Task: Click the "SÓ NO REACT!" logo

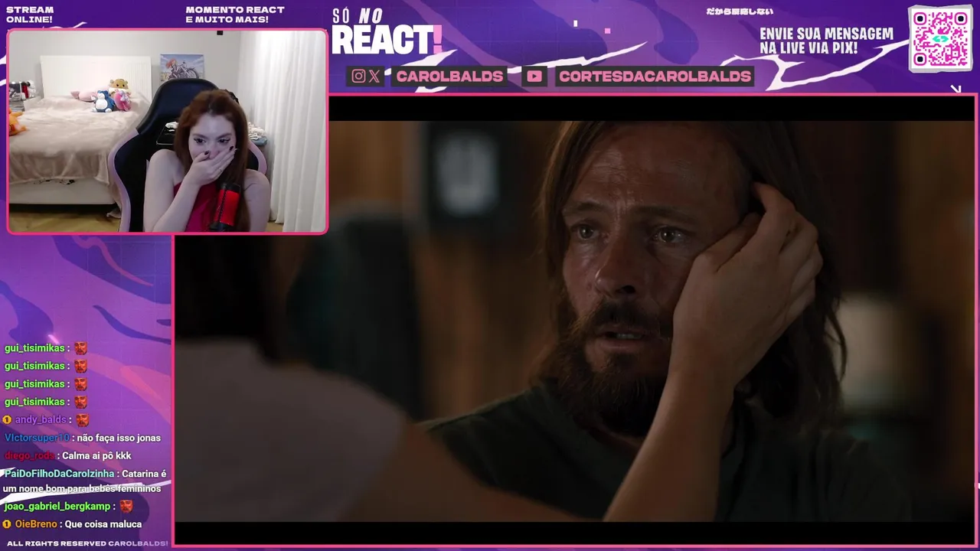Action: click(387, 33)
